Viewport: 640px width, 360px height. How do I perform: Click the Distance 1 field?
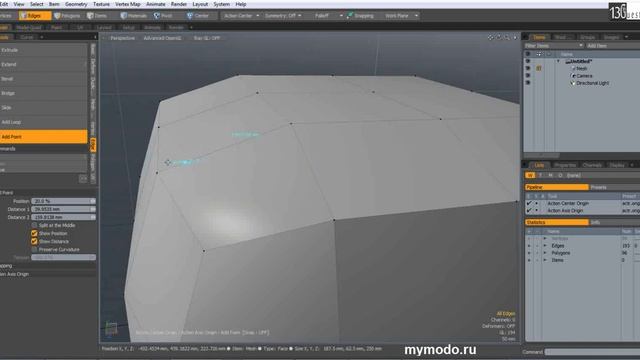tap(63, 209)
